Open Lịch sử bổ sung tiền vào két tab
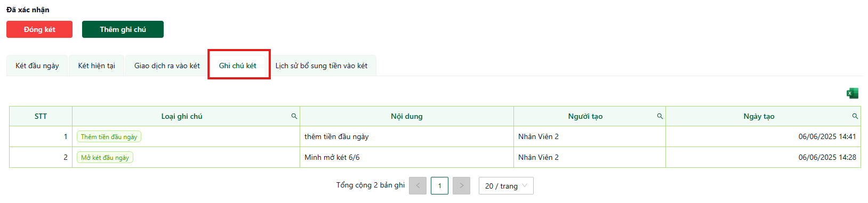868x203 pixels. 322,66
